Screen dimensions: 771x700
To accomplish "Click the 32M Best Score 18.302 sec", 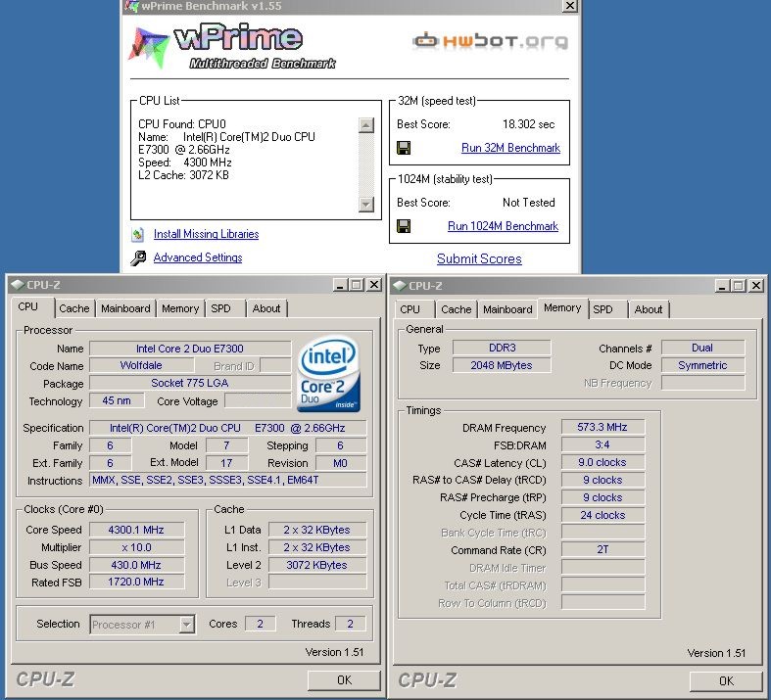I will (x=529, y=124).
